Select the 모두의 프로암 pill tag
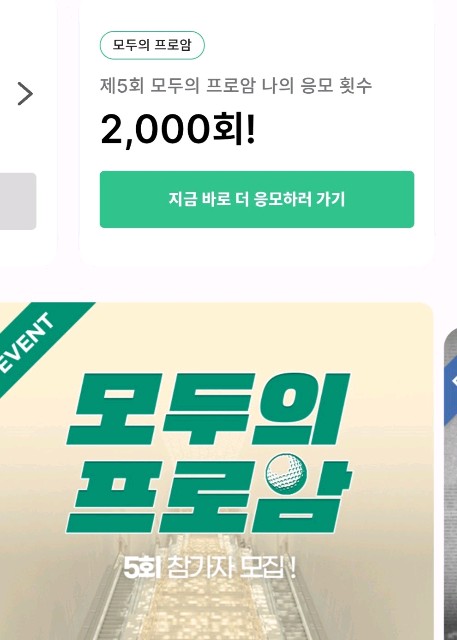The height and width of the screenshot is (640, 457). [152, 45]
